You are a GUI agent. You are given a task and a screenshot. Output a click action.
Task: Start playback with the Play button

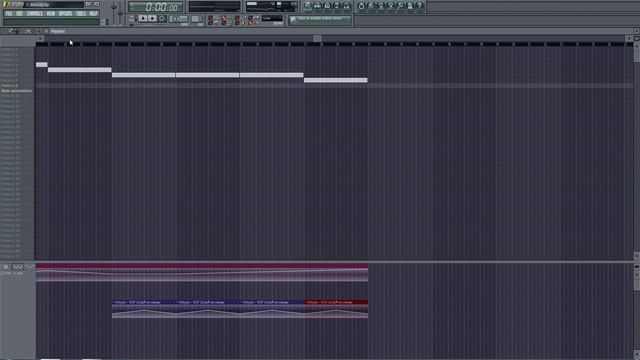142,18
